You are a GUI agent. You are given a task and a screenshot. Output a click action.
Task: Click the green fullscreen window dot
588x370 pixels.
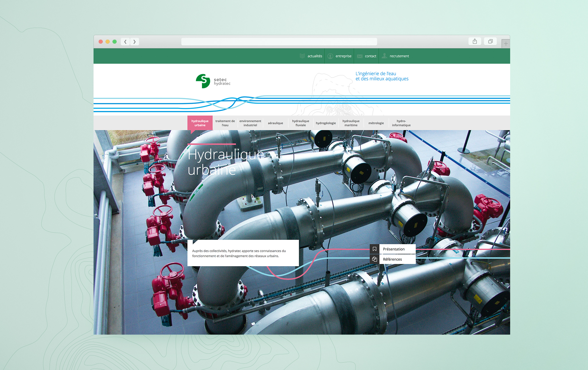click(115, 42)
